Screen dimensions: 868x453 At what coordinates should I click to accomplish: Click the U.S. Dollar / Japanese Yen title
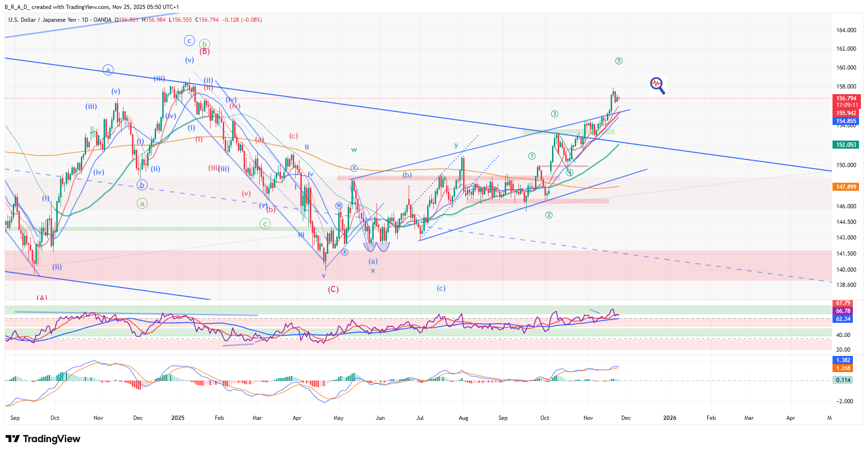pyautogui.click(x=42, y=20)
